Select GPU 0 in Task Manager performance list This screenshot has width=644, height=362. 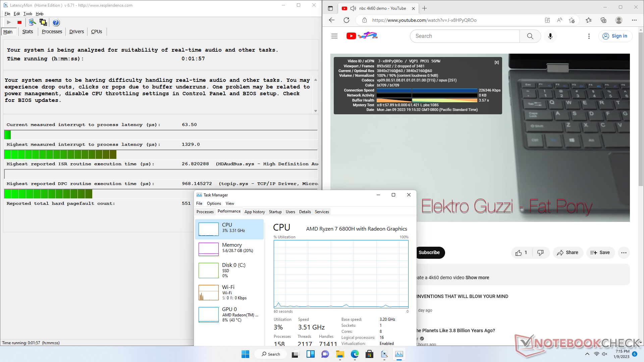[x=229, y=315]
